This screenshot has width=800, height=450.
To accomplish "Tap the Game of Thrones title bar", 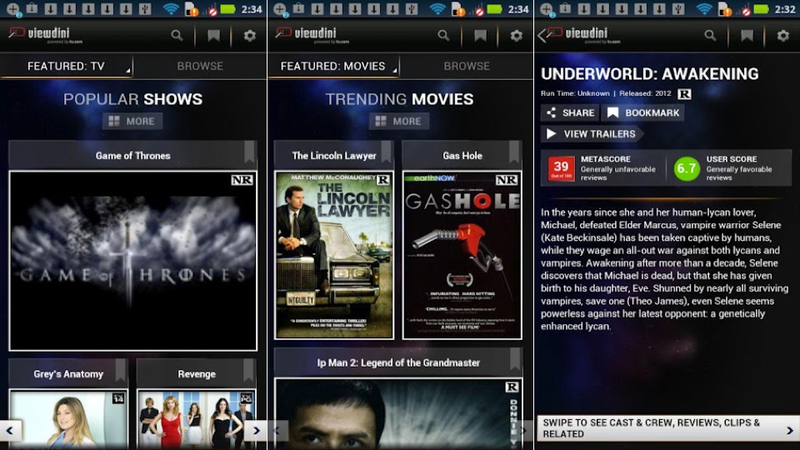I will pos(133,155).
